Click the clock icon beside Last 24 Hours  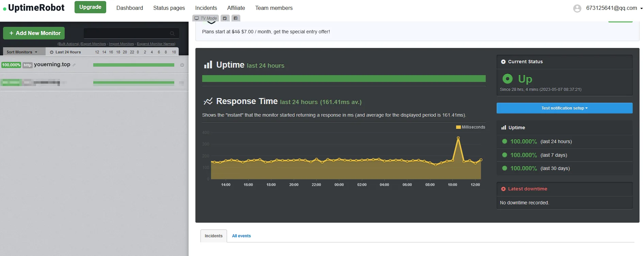(x=52, y=52)
